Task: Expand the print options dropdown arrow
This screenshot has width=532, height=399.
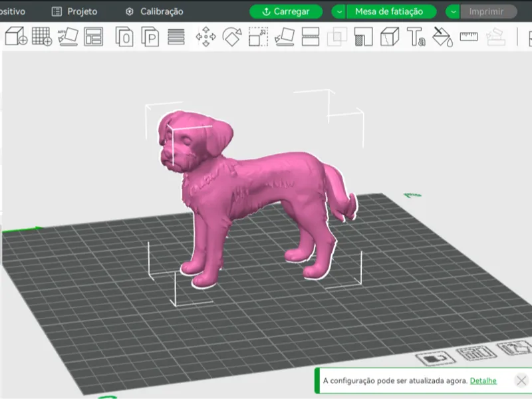Action: 453,11
